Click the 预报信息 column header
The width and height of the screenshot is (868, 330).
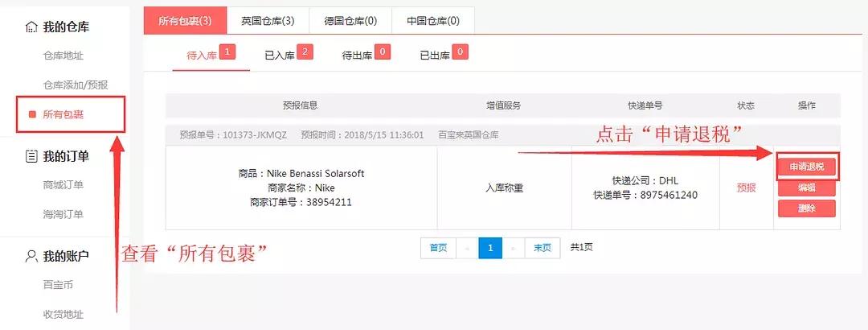pyautogui.click(x=301, y=105)
